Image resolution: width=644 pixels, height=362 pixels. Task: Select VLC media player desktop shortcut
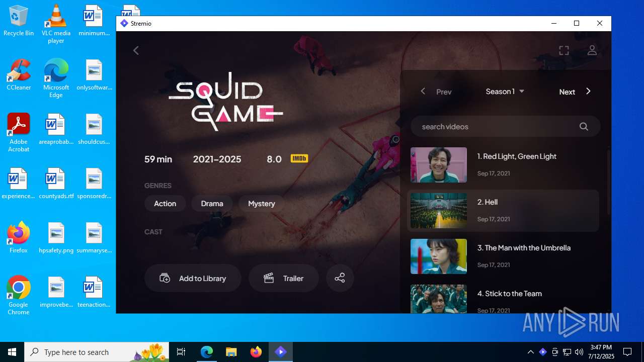click(56, 24)
